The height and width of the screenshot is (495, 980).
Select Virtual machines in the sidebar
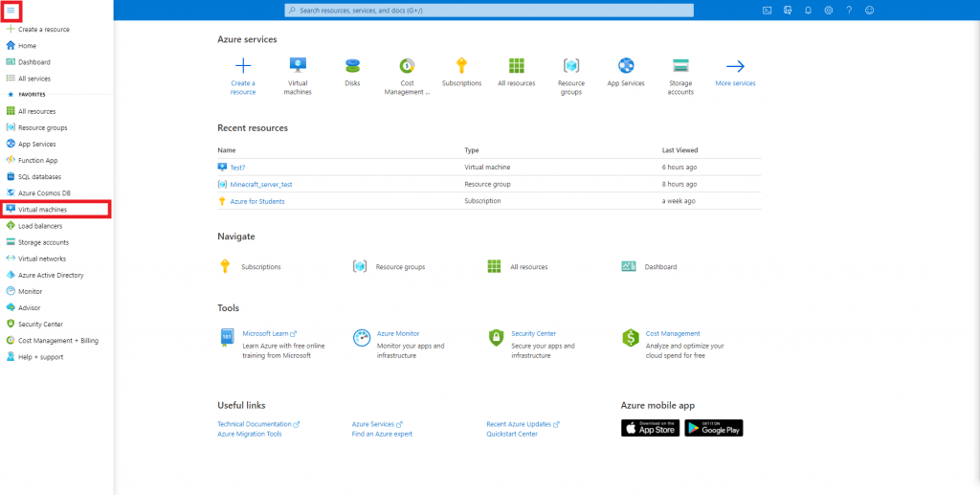pos(42,209)
